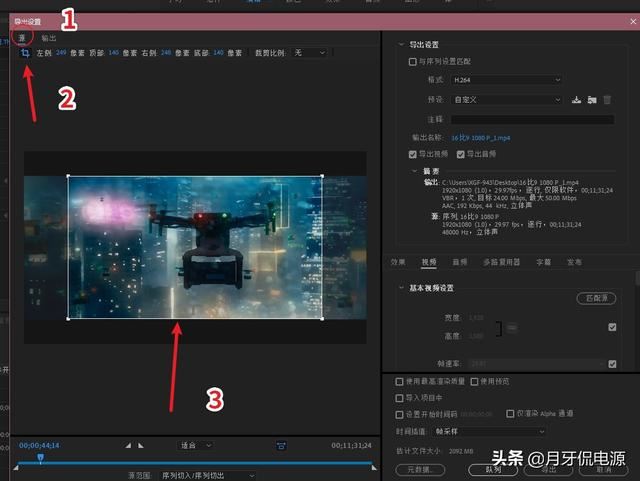Click the top-right crop handle on preview

[322, 176]
